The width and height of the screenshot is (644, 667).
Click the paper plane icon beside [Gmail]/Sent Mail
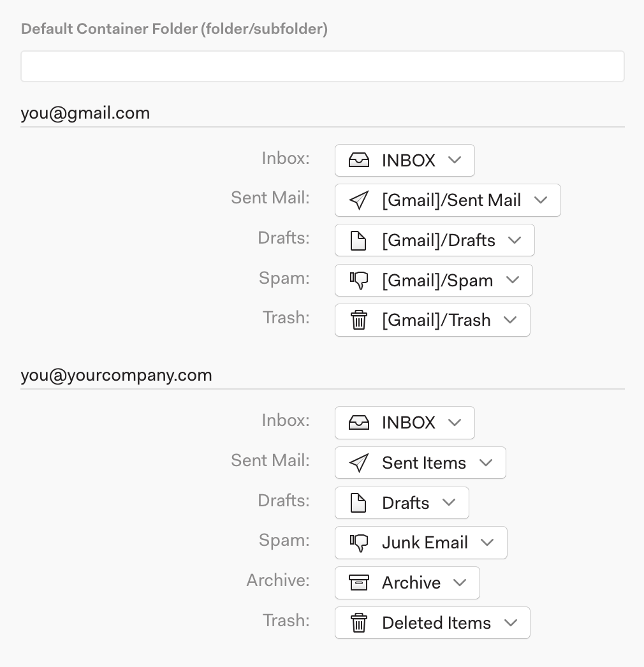358,200
